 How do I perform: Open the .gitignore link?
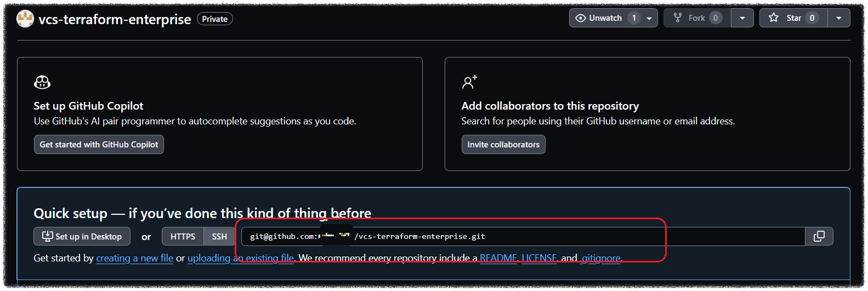(x=600, y=258)
